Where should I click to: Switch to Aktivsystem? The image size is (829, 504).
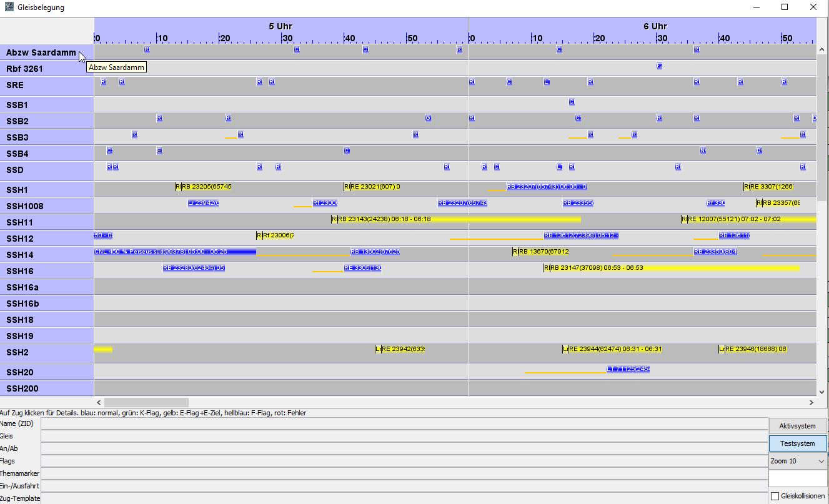(x=797, y=426)
